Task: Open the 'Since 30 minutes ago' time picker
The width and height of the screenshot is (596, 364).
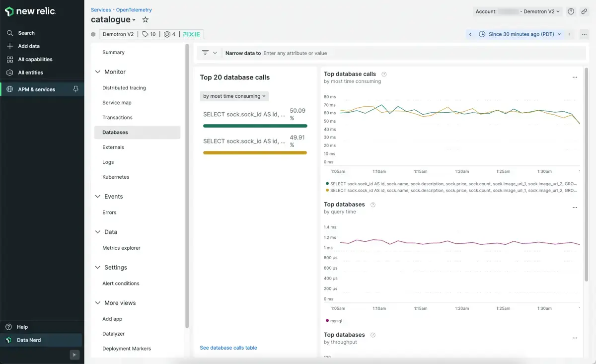Action: click(521, 34)
